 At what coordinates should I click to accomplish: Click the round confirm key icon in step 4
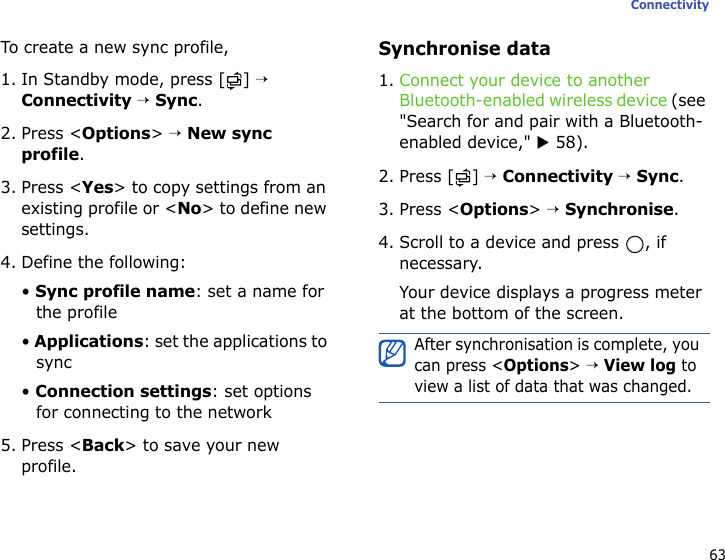coord(635,245)
